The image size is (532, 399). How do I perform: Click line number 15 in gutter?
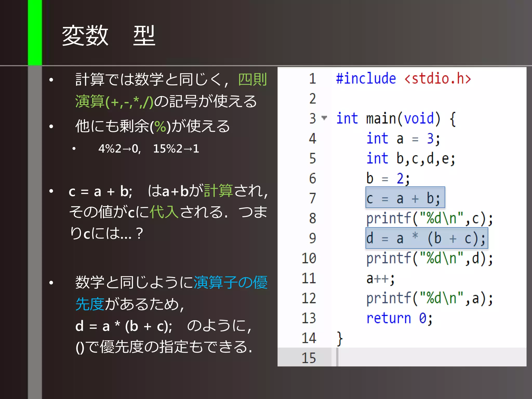tap(309, 358)
